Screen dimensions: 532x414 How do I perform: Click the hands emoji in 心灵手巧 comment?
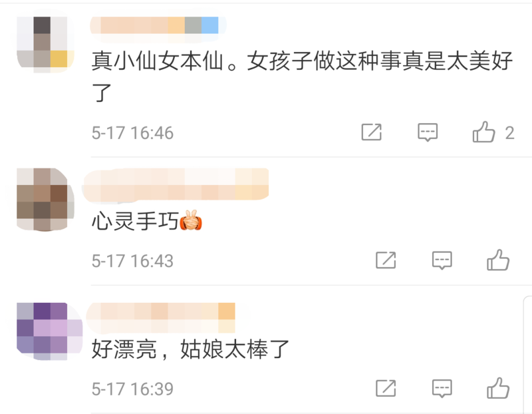coord(191,220)
